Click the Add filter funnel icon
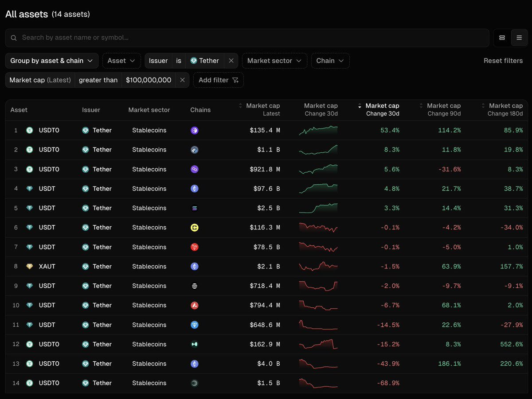Image resolution: width=532 pixels, height=399 pixels. coord(235,80)
